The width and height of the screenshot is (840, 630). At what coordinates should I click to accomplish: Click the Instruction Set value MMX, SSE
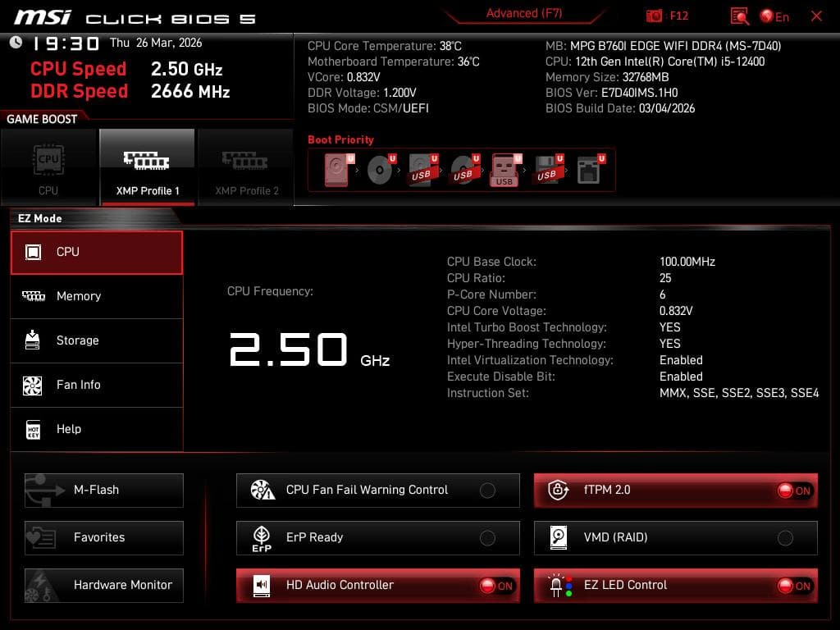pos(739,393)
